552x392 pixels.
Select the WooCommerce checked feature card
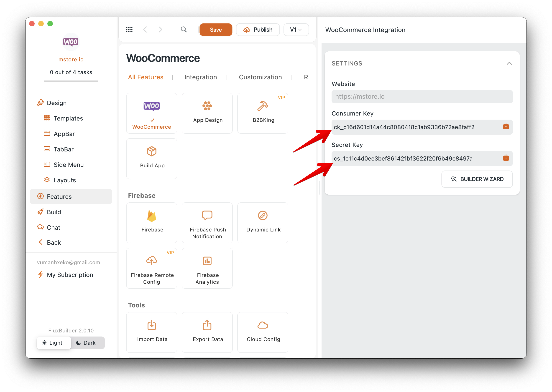pos(151,113)
